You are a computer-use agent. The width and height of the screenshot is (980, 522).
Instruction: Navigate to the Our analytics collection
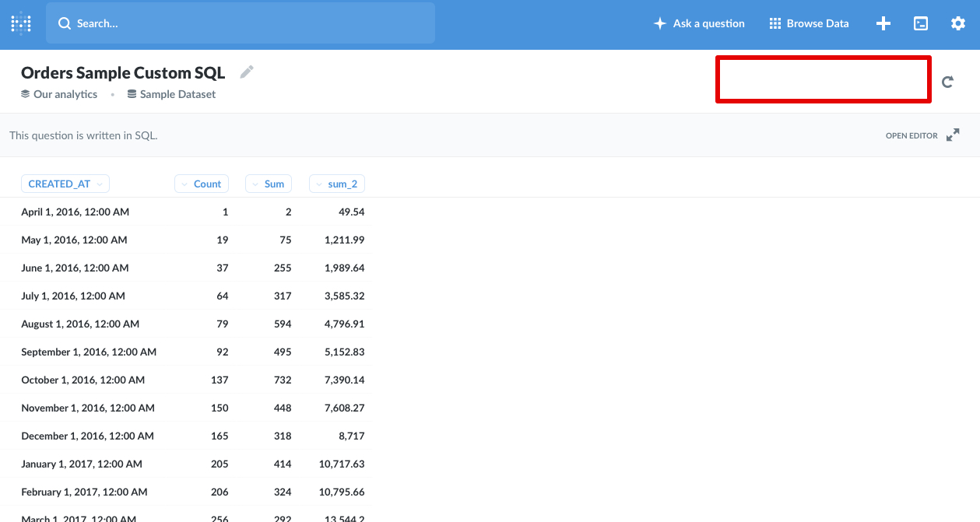pos(64,93)
